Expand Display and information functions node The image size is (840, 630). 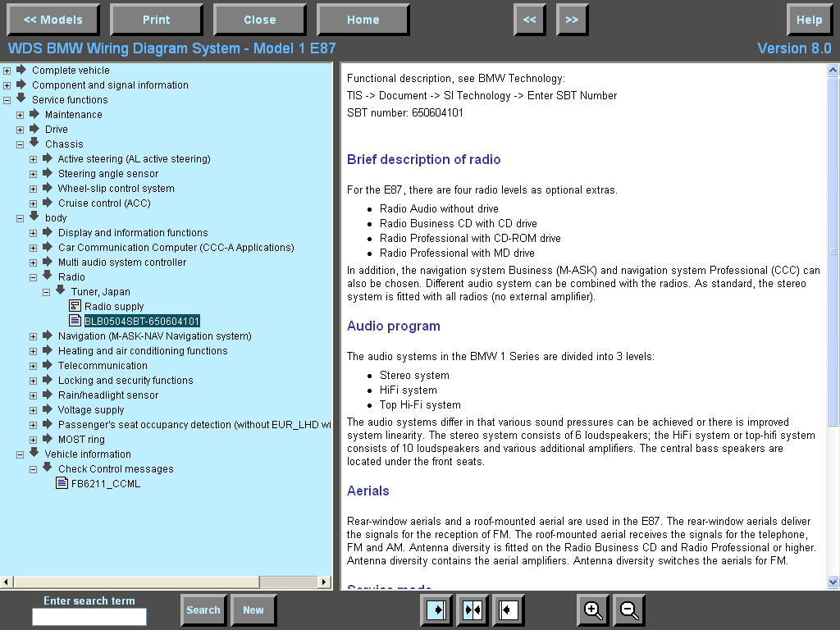33,234
